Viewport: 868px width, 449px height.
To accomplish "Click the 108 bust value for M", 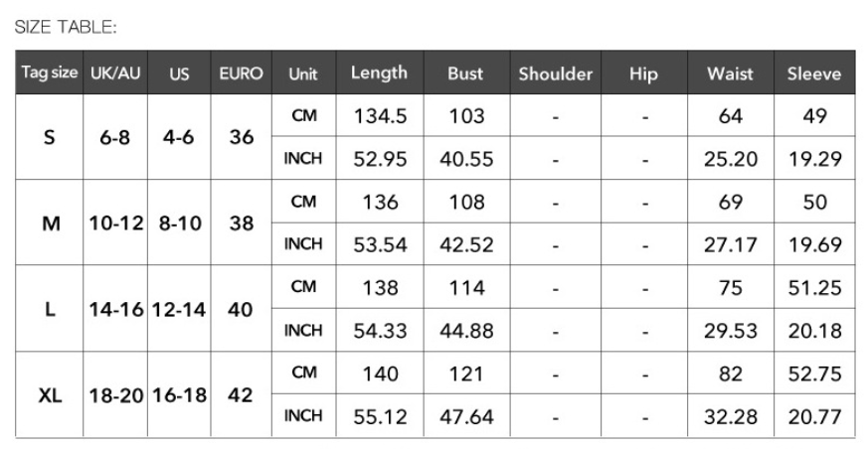I will point(466,202).
